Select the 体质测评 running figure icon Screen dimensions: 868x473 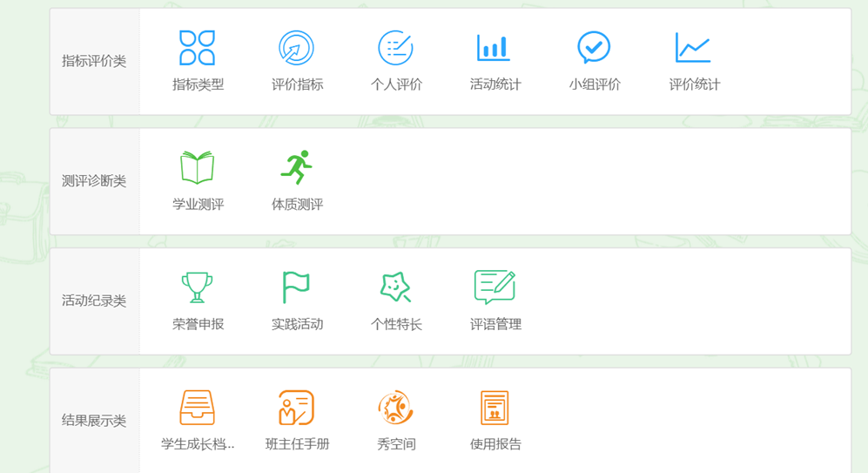296,167
